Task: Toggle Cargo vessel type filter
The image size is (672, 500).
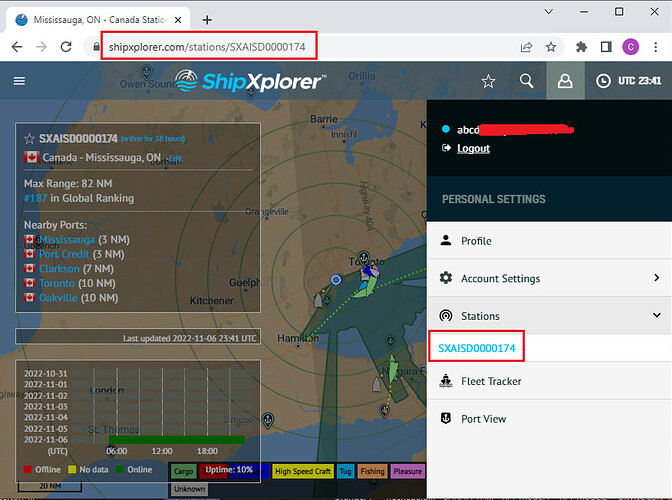Action: tap(183, 471)
